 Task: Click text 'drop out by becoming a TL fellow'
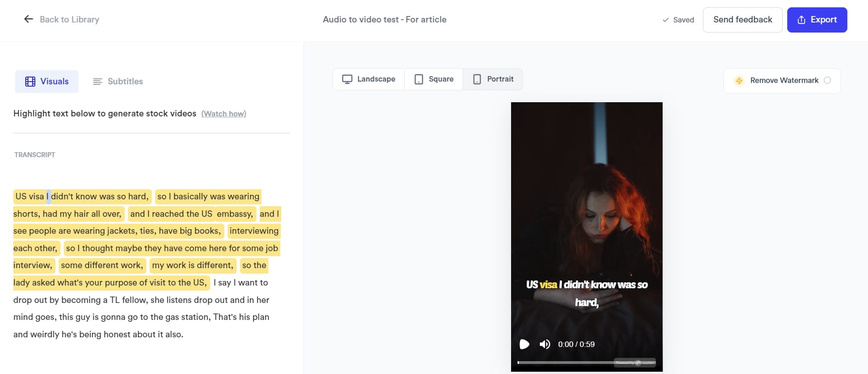click(x=80, y=300)
